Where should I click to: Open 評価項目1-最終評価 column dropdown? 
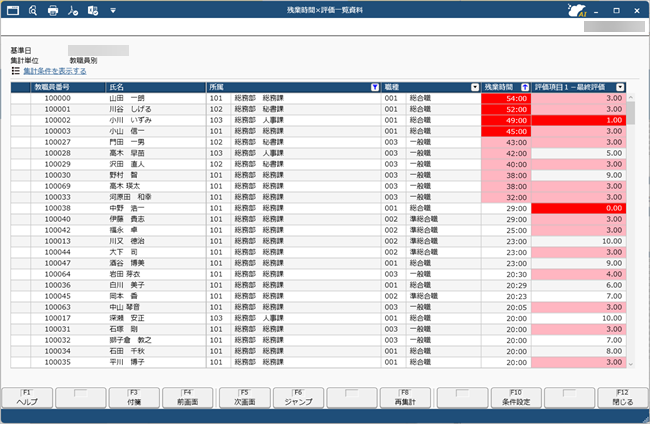click(620, 87)
